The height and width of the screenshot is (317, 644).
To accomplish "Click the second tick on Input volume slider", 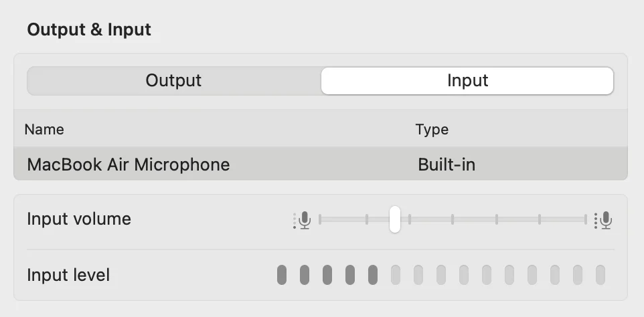I will pyautogui.click(x=367, y=219).
